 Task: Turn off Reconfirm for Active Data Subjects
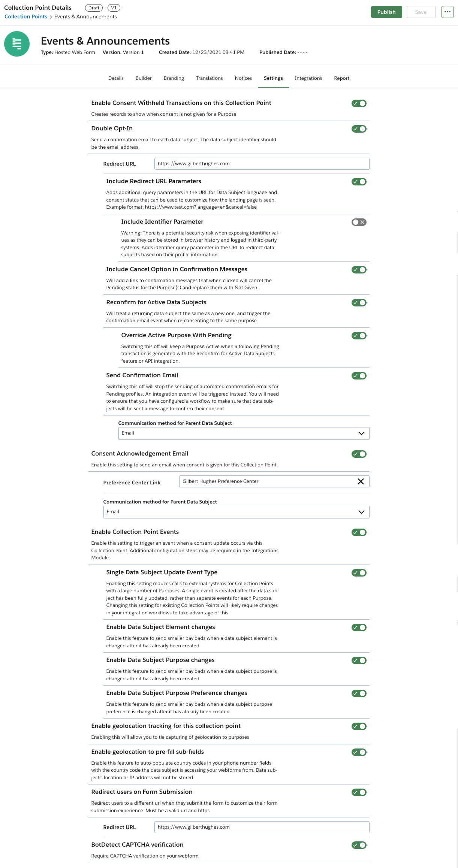pos(358,302)
